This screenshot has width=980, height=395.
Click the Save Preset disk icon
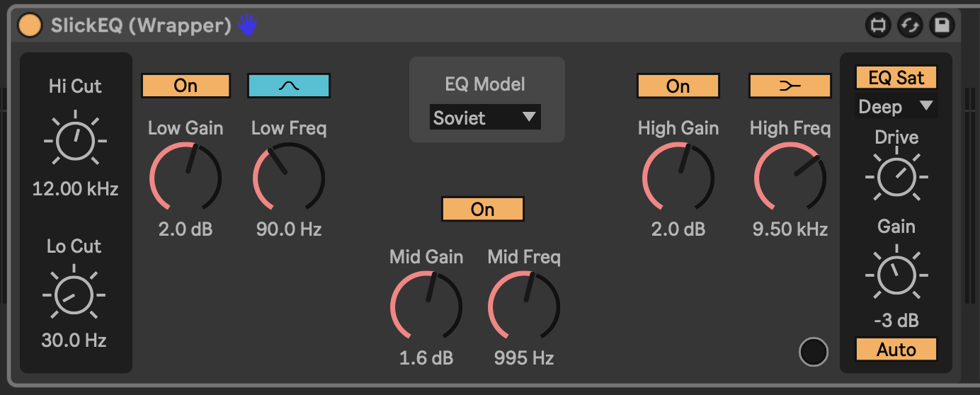(941, 26)
